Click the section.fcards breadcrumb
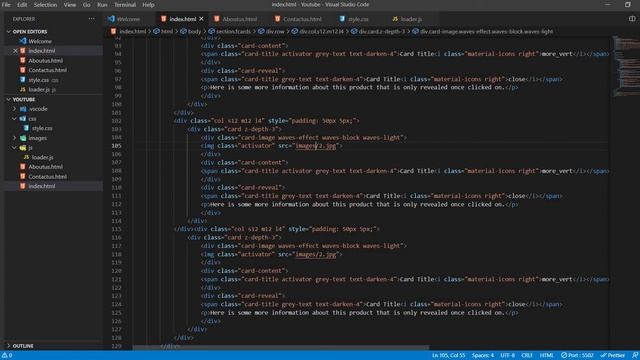The image size is (640, 360). point(233,31)
